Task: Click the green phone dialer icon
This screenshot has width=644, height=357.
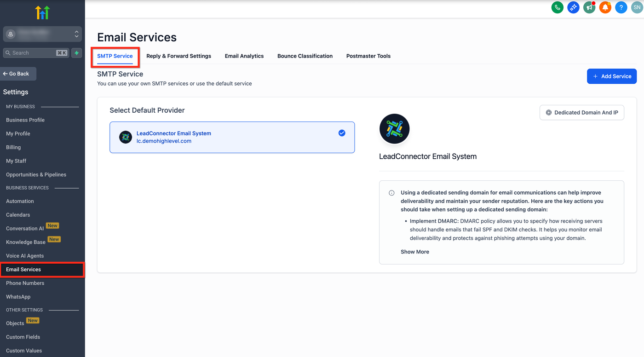Action: tap(558, 7)
